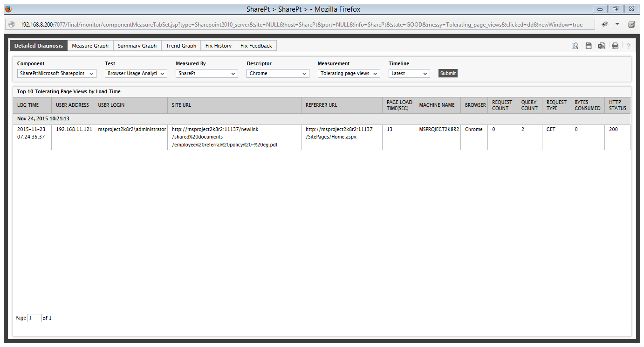Open the Fix History tab
Image resolution: width=644 pixels, height=347 pixels.
219,46
